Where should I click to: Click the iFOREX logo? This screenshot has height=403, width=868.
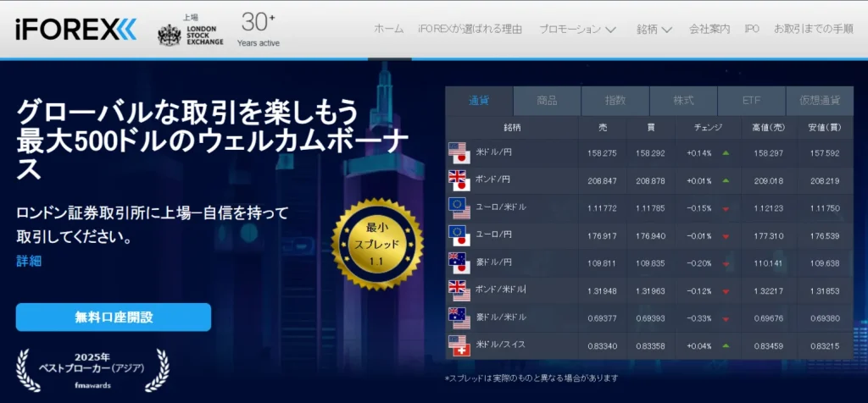(x=75, y=30)
